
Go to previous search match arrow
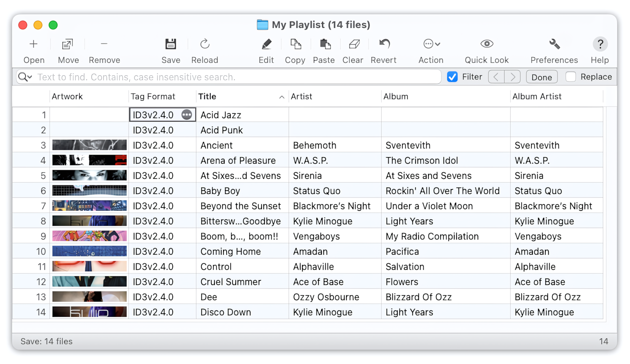496,77
